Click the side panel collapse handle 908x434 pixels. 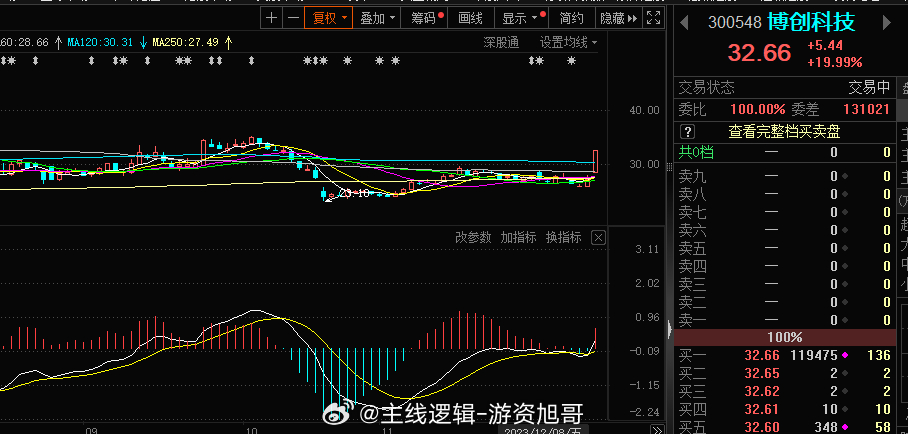point(670,329)
